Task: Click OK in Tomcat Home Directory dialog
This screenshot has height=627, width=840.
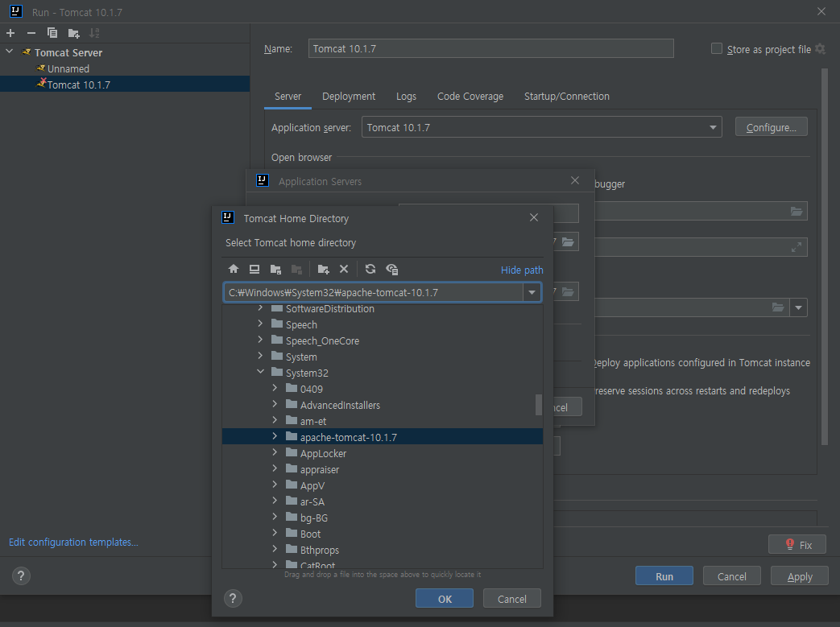Action: click(x=445, y=599)
